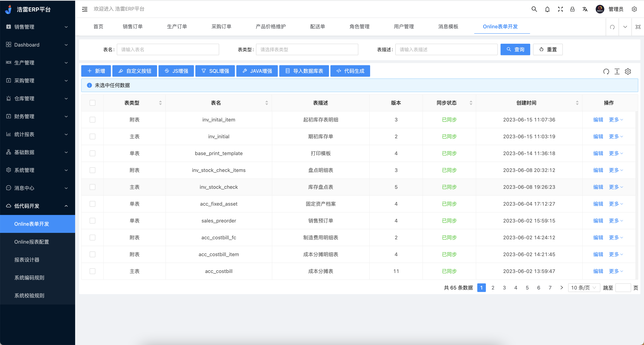Switch to 用户管理 tab
This screenshot has height=345, width=644.
coord(404,27)
